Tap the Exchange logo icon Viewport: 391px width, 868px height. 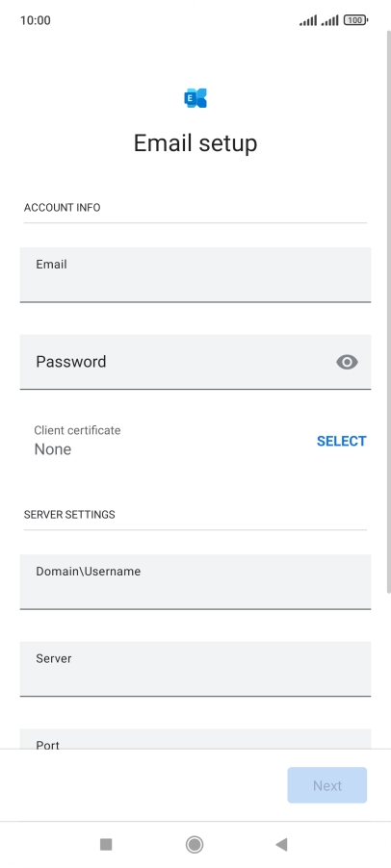click(x=195, y=98)
